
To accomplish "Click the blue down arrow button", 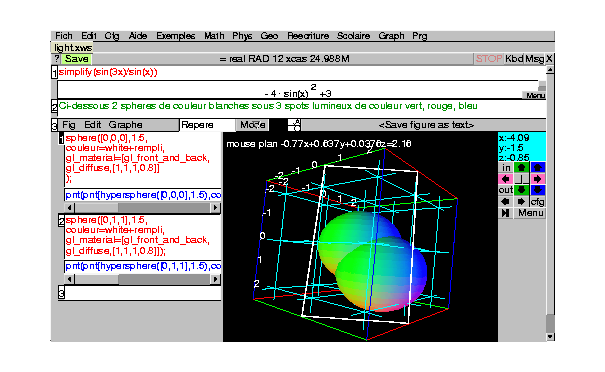I will click(537, 190).
